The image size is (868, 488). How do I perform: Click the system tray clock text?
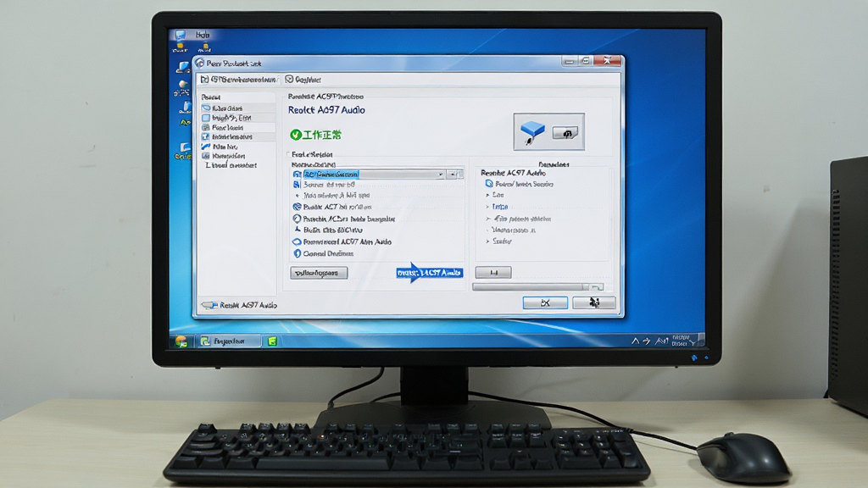(x=681, y=341)
